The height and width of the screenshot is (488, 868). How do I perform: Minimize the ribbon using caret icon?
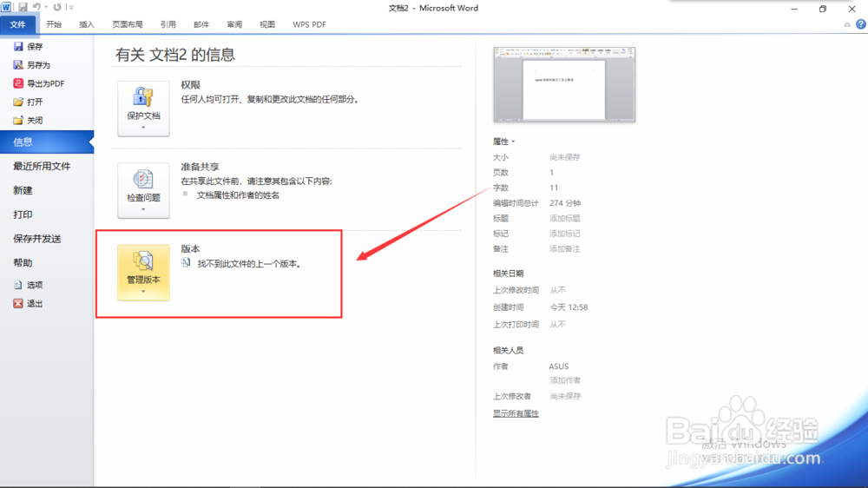tap(847, 25)
